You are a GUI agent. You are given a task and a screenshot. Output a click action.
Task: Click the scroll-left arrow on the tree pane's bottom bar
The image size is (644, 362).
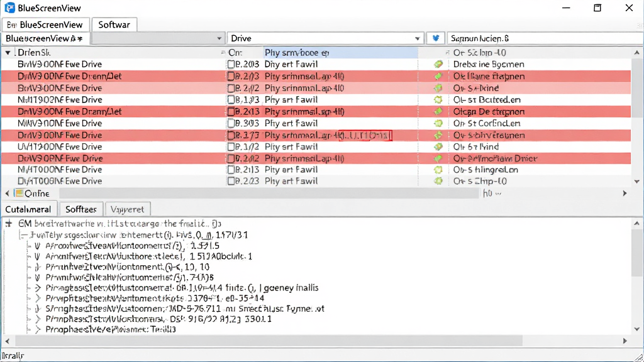[x=7, y=341]
